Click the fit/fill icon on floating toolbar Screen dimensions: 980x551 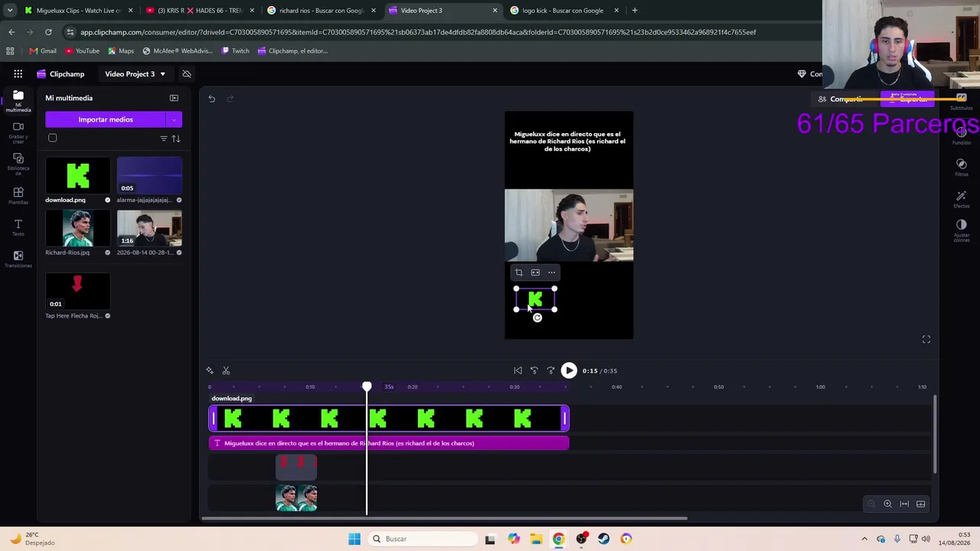point(535,272)
